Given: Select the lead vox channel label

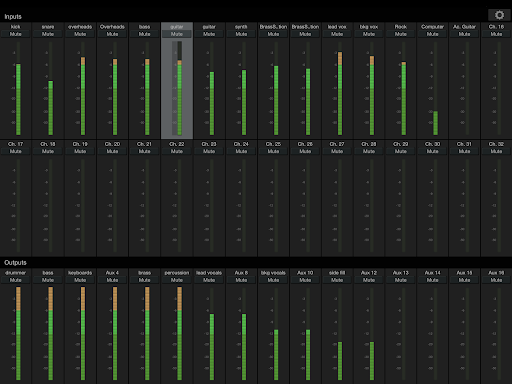Looking at the screenshot, I should tap(337, 27).
